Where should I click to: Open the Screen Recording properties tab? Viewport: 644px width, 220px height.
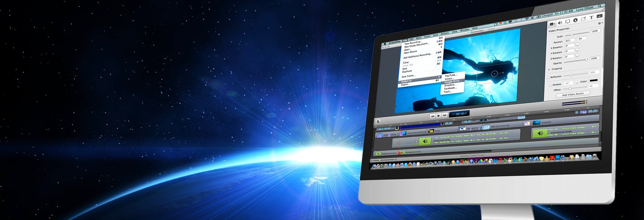pos(568,22)
